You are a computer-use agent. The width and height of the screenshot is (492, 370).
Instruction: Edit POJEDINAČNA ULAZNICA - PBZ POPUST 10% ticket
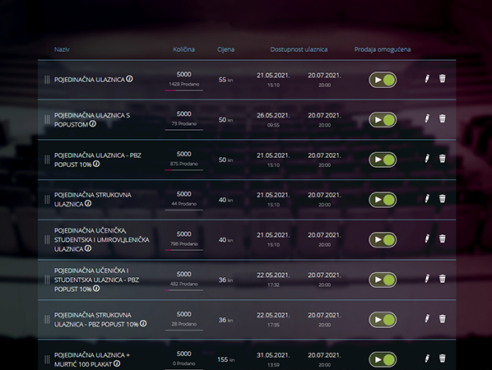click(x=427, y=159)
